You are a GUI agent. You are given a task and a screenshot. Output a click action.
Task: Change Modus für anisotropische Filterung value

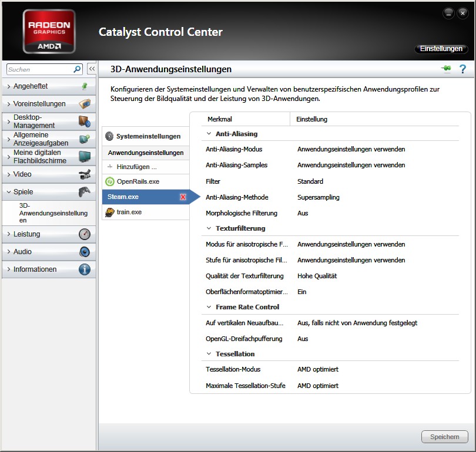pos(351,244)
